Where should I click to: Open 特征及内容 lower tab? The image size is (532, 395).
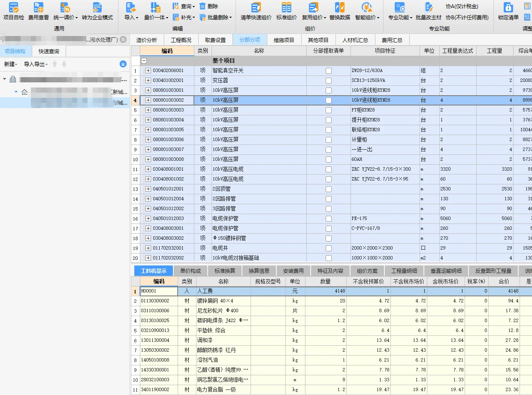pyautogui.click(x=330, y=271)
